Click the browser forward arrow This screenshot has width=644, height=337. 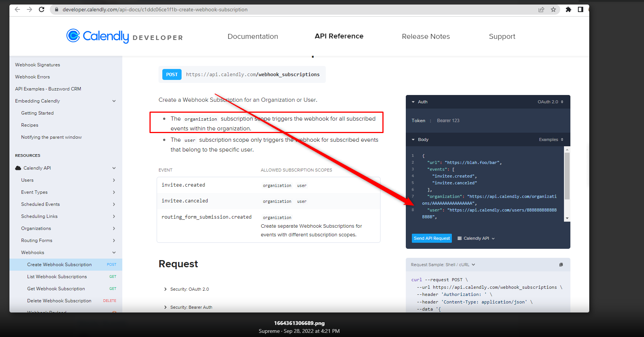(29, 9)
